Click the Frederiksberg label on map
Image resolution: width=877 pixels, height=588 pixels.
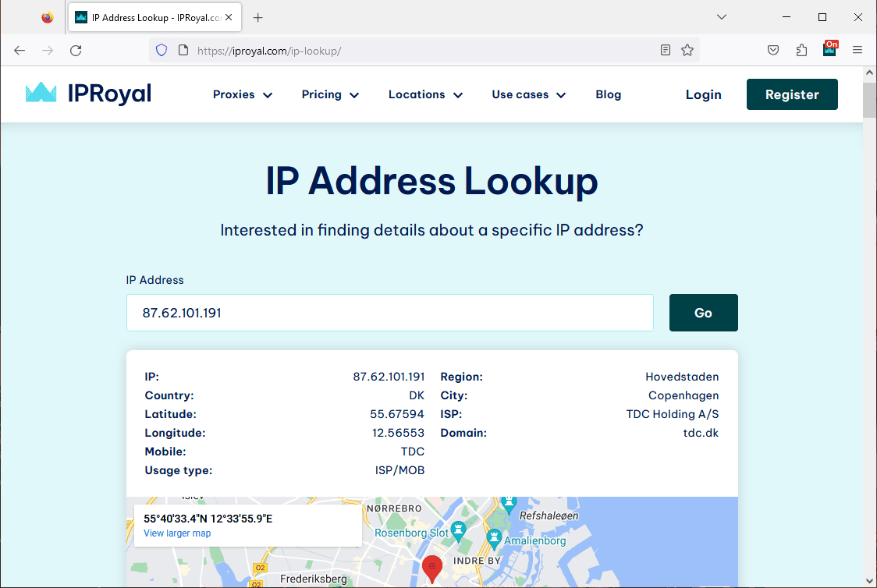313,579
